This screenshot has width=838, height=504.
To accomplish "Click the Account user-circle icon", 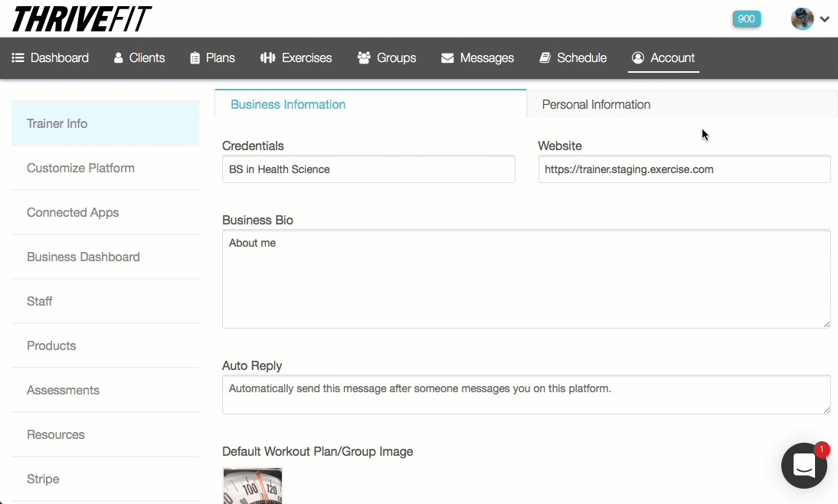I will (637, 57).
